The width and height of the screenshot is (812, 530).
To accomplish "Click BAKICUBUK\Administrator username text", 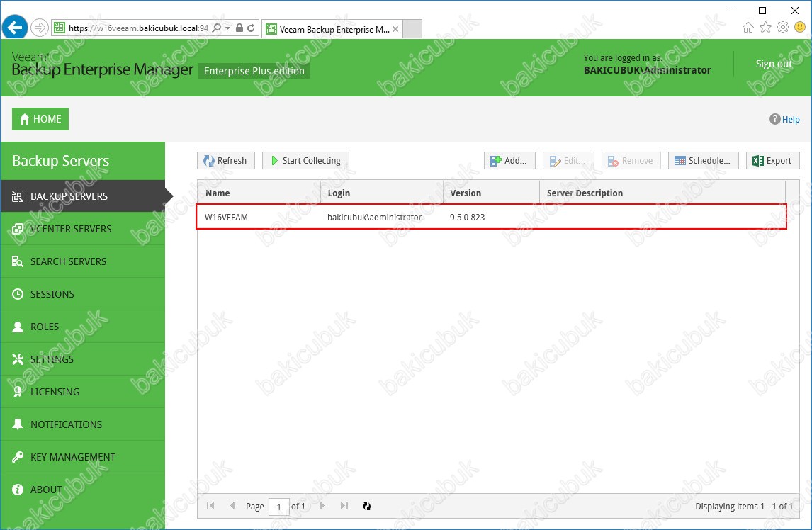I will pyautogui.click(x=648, y=70).
